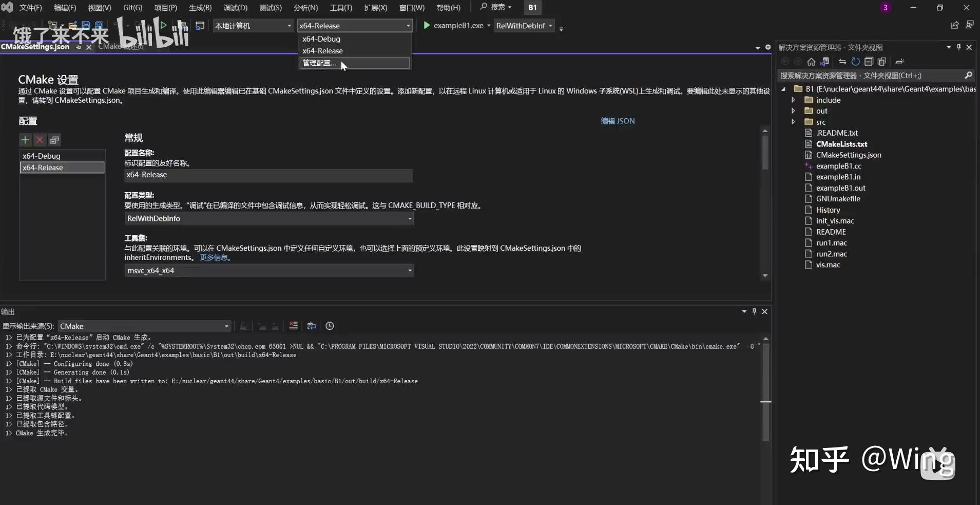Collapse all items in Solution Explorer

[869, 62]
